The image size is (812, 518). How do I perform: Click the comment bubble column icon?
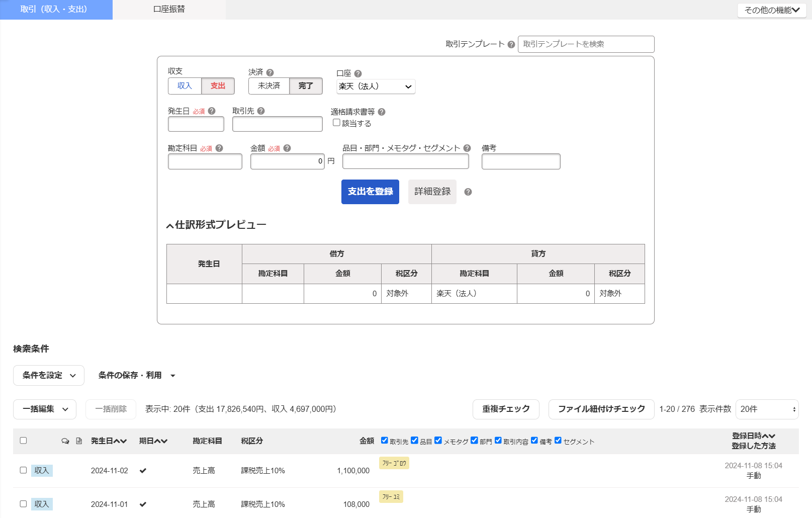[65, 441]
